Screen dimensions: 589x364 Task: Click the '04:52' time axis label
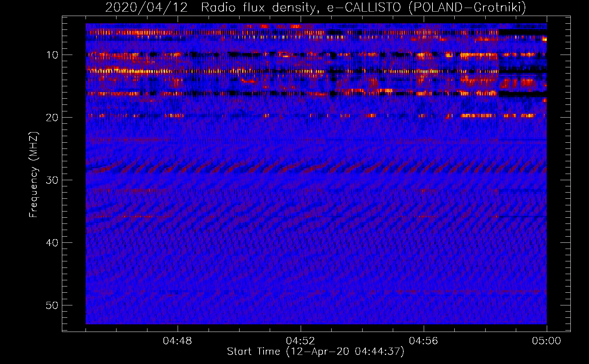point(300,341)
